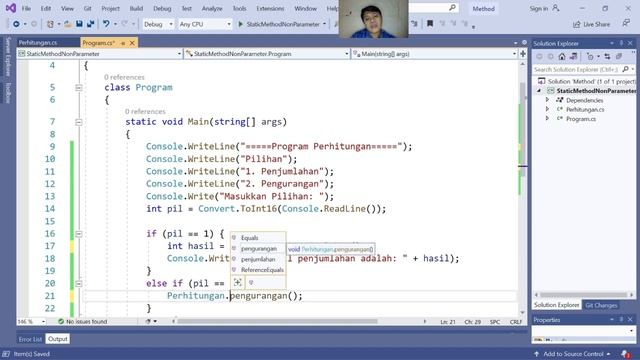This screenshot has height=360, width=640.
Task: Click the editor tab settings gear icon
Action: [524, 42]
